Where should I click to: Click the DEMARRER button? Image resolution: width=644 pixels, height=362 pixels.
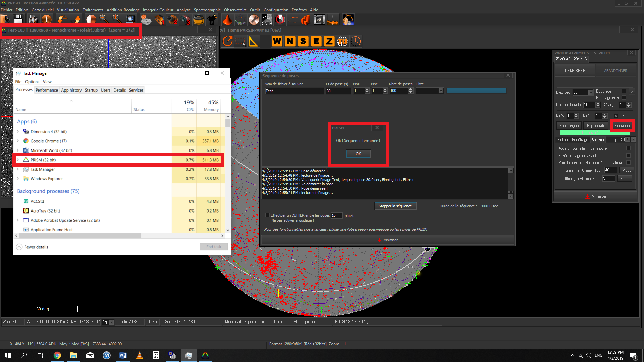(575, 71)
